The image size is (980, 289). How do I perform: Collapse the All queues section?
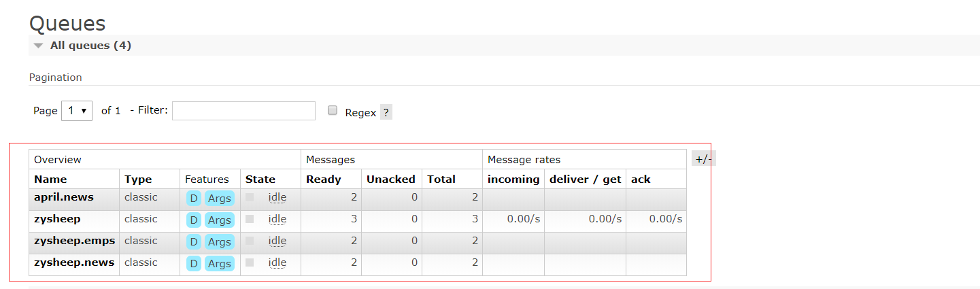click(39, 46)
